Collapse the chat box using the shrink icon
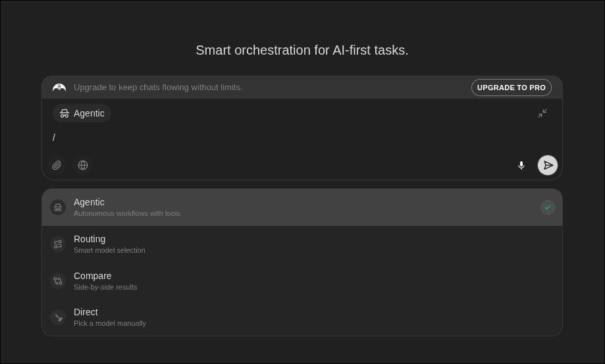The height and width of the screenshot is (364, 605). tap(542, 113)
